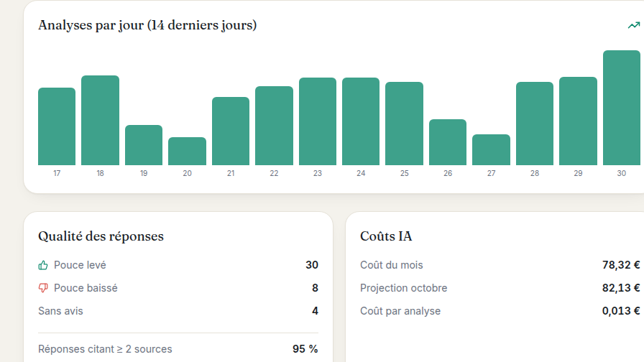Click the 'Pouce baissé' label
Viewport: 644px width, 362px height.
86,288
